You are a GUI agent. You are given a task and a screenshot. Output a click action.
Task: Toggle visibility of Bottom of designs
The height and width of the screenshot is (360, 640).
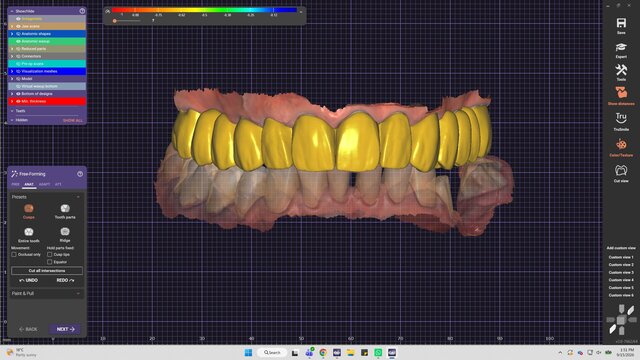coord(18,93)
